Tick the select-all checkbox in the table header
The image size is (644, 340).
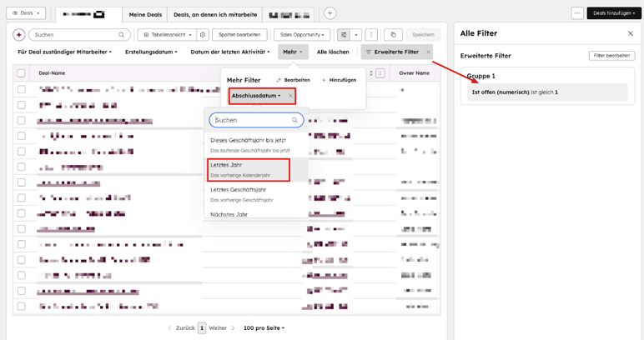click(x=22, y=73)
